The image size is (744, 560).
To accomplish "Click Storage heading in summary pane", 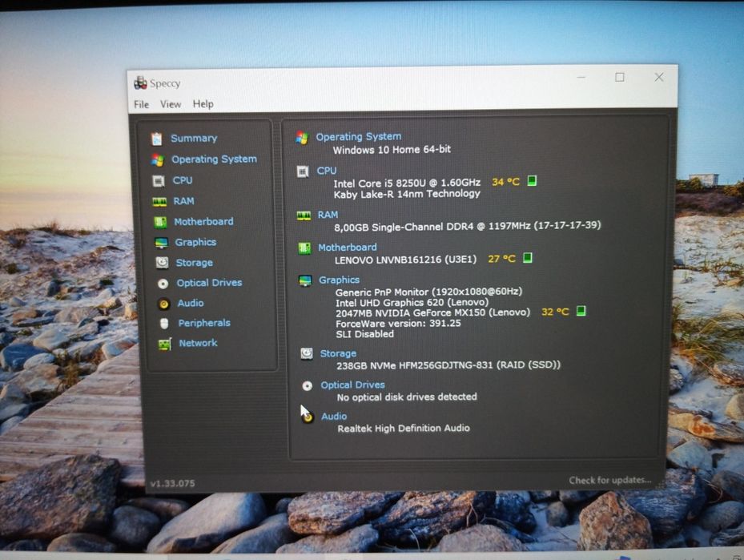I will 338,353.
